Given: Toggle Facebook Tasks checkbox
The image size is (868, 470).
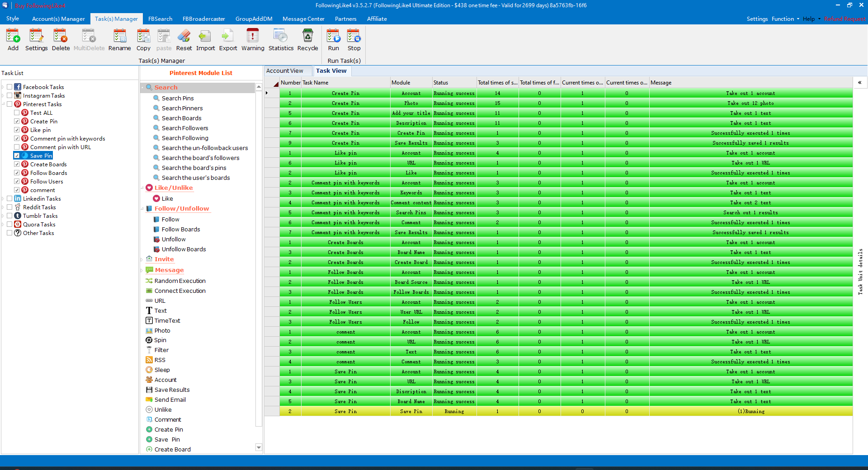Looking at the screenshot, I should coord(9,87).
